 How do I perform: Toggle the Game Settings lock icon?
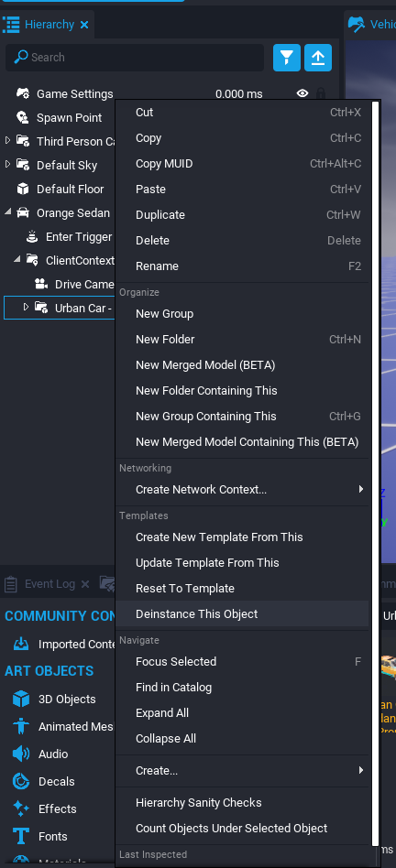click(321, 93)
